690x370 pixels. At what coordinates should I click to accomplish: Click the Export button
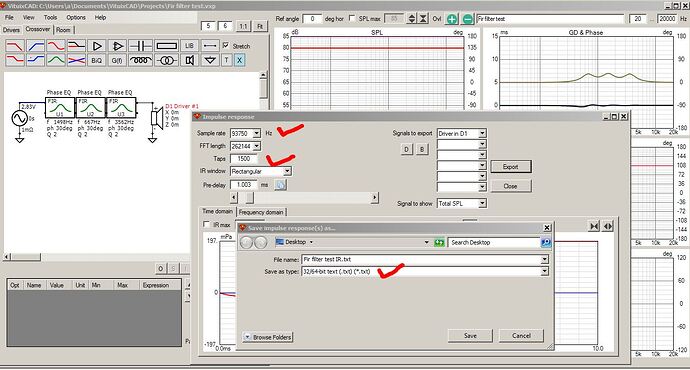[510, 167]
